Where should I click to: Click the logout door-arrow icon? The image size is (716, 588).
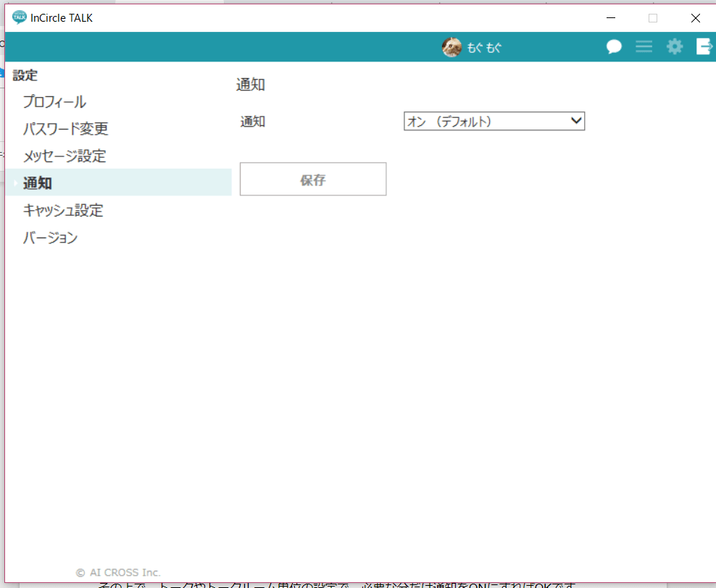tap(704, 47)
